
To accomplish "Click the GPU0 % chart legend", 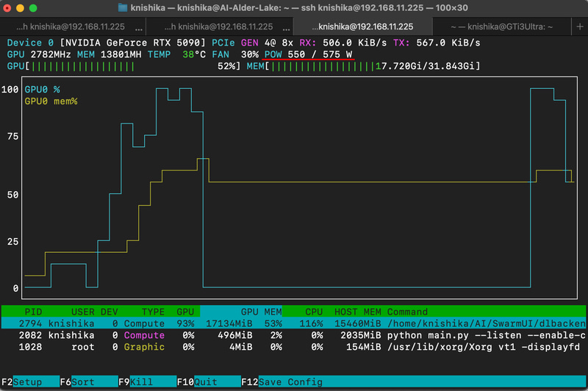I will (x=42, y=90).
